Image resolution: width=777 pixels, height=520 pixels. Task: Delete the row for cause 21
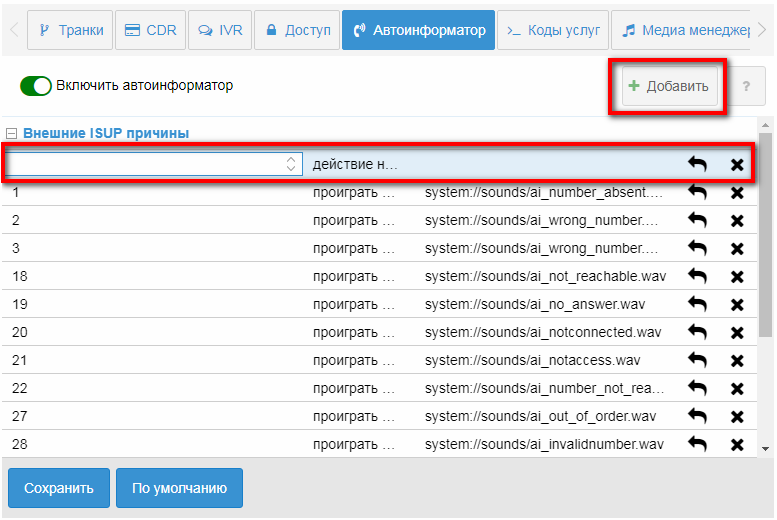(x=737, y=360)
